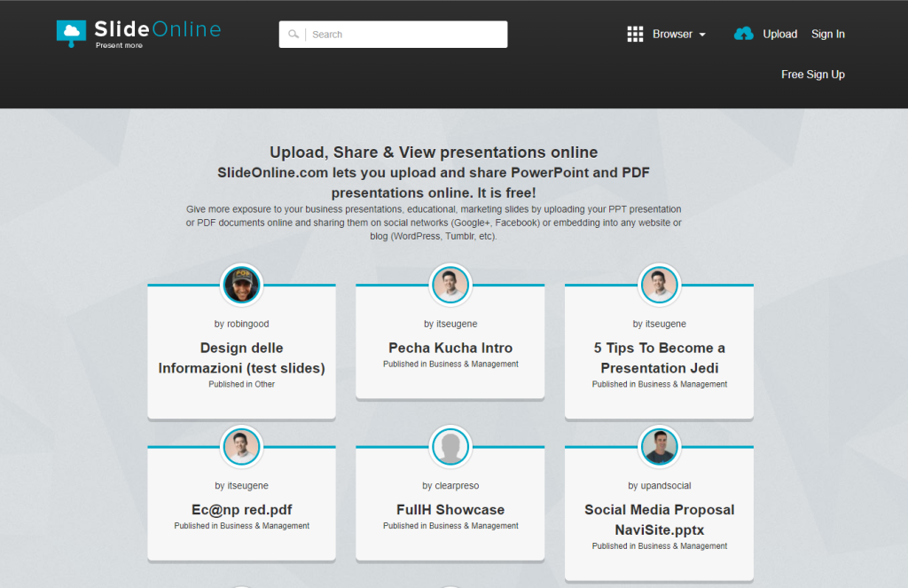Screen dimensions: 908x588
Task: Open itseugene's avatar on Presentation Jedi card
Action: 659,285
